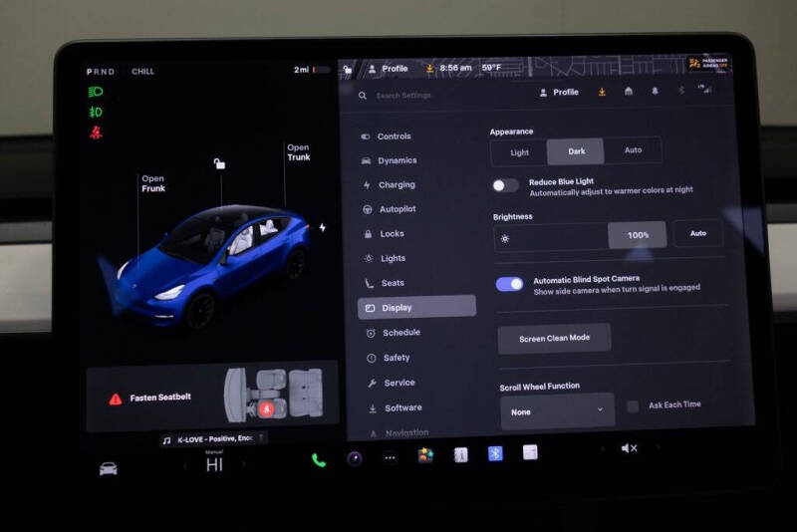Open the Scroll Wheel Function dropdown
The width and height of the screenshot is (797, 532).
558,411
